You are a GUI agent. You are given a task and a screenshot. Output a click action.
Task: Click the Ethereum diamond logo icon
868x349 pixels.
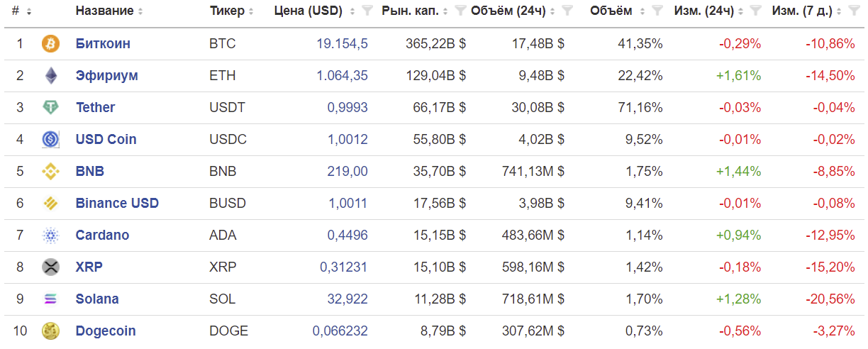(51, 76)
